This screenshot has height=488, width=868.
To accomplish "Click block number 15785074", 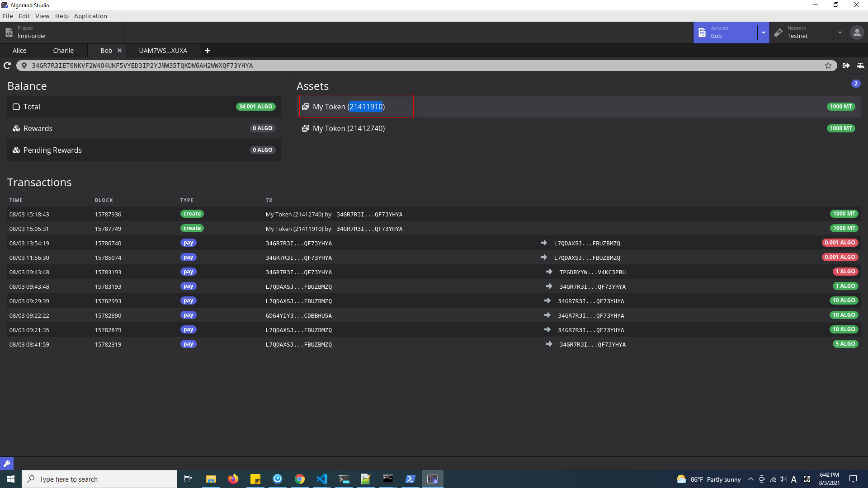I will [108, 258].
